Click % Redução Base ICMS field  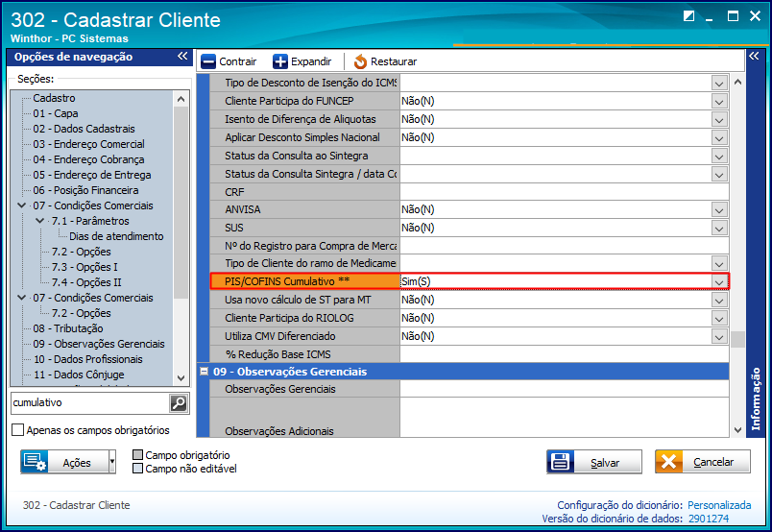click(565, 354)
